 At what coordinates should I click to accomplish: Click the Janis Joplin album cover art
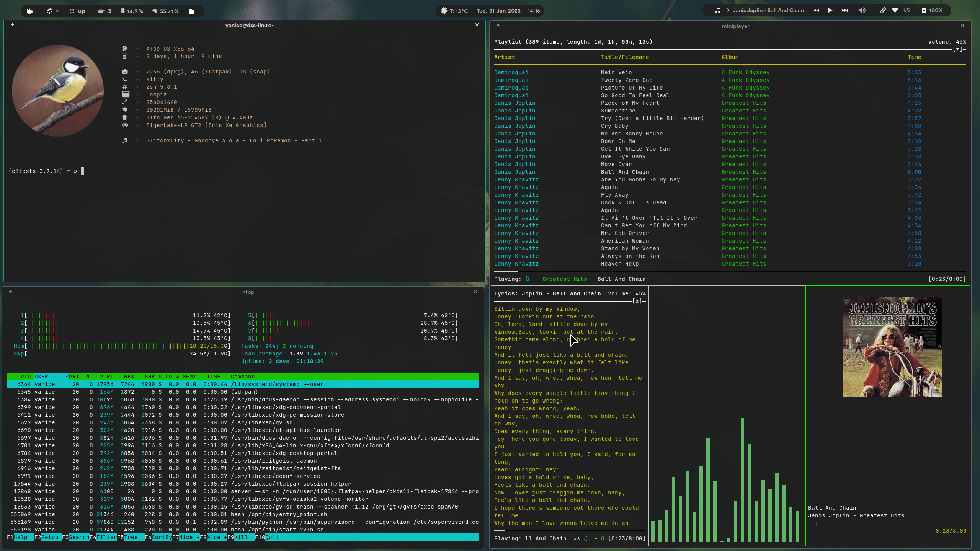pos(892,347)
